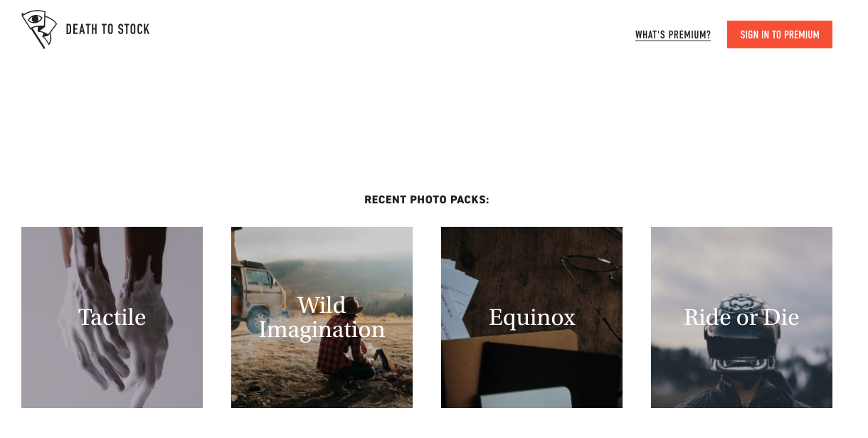Screen dimensions: 868x438
Task: Click the paint-covered hands in Tactile image
Action: (114, 313)
